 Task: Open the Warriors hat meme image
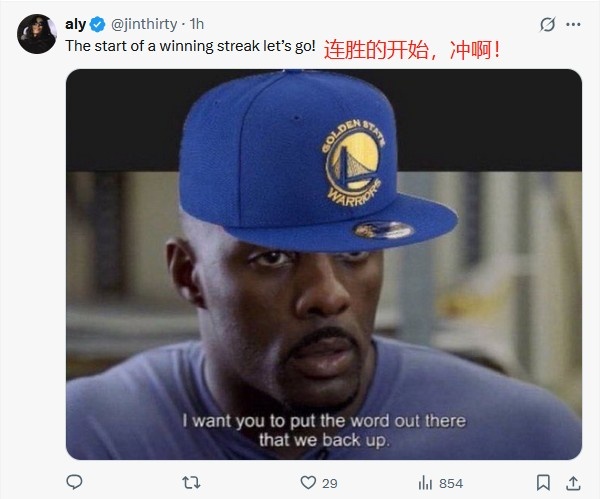(x=324, y=264)
